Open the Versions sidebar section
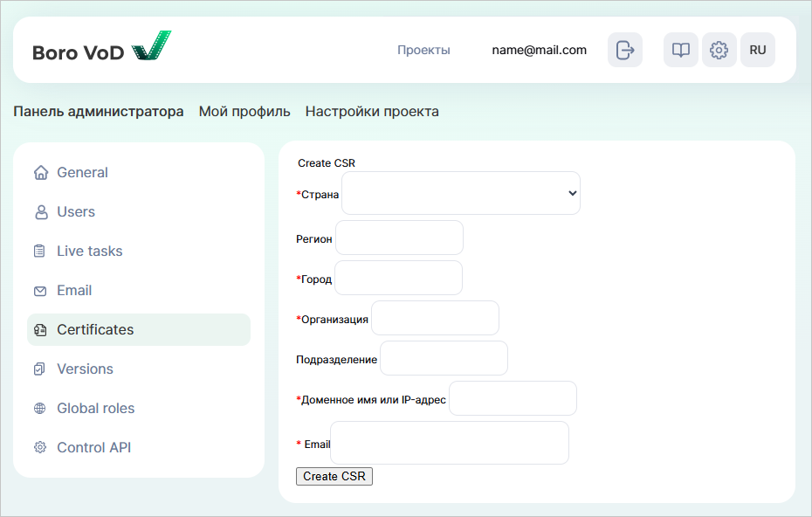This screenshot has height=517, width=812. pyautogui.click(x=139, y=369)
